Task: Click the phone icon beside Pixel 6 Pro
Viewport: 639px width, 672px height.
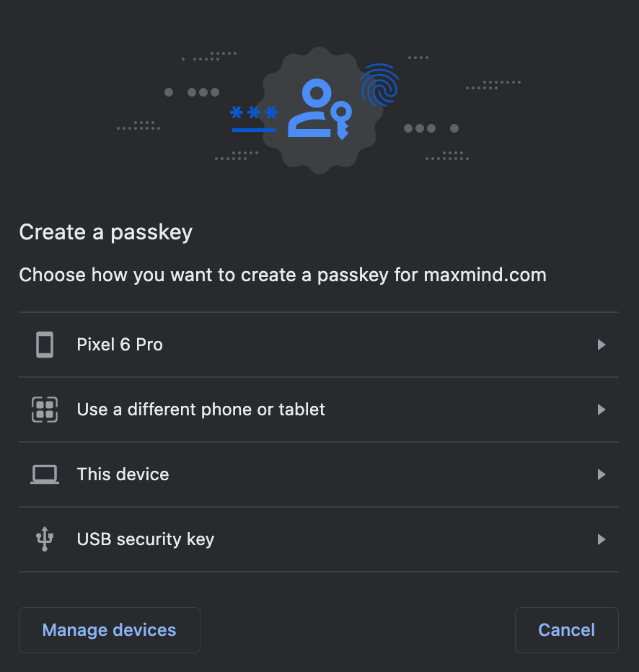Action: pyautogui.click(x=45, y=345)
